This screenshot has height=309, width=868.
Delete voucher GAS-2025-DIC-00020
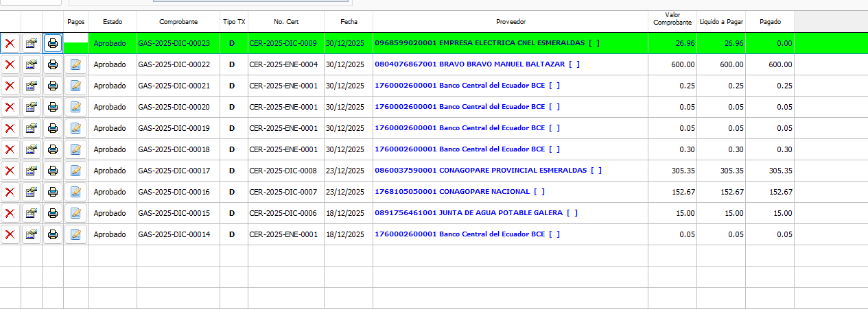point(10,108)
